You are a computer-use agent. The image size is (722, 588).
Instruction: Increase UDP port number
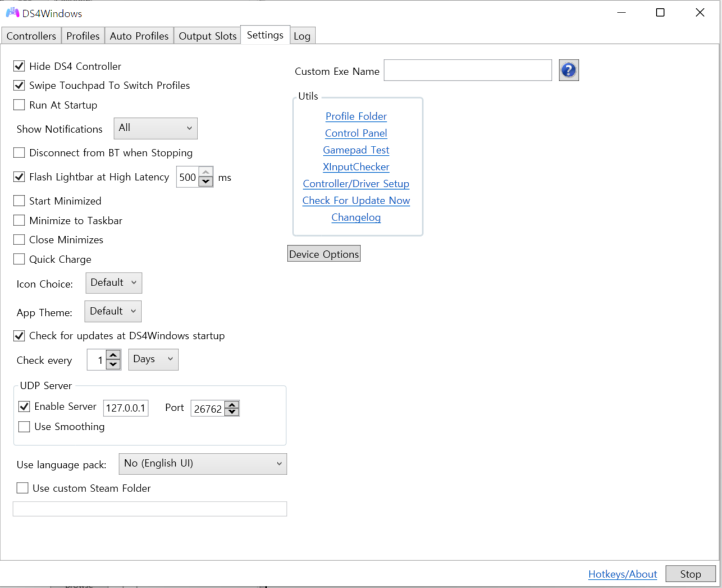[x=232, y=404]
